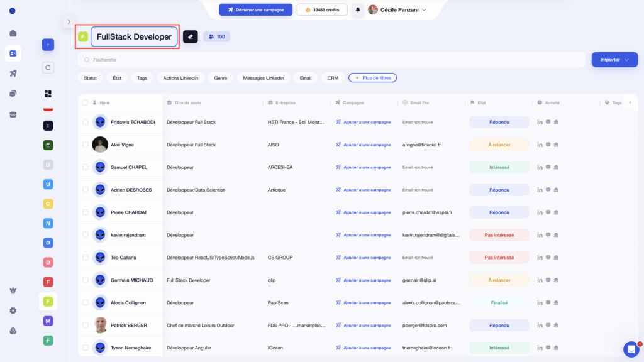
Task: Click the notification bell icon
Action: click(x=358, y=9)
